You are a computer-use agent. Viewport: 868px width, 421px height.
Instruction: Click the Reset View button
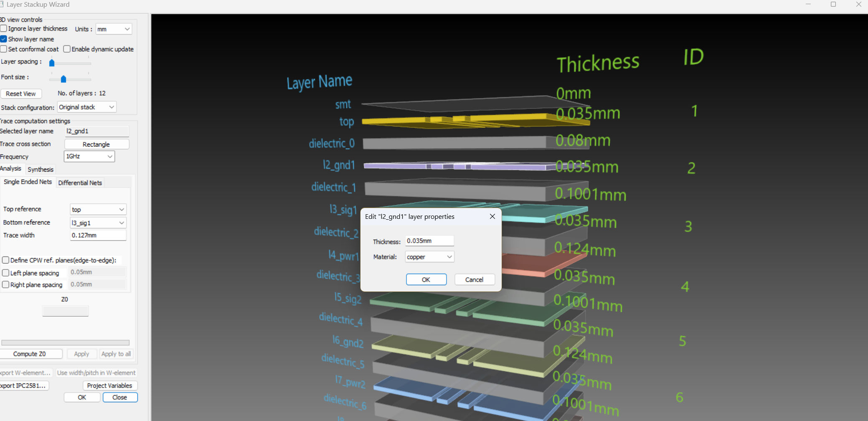(x=21, y=94)
